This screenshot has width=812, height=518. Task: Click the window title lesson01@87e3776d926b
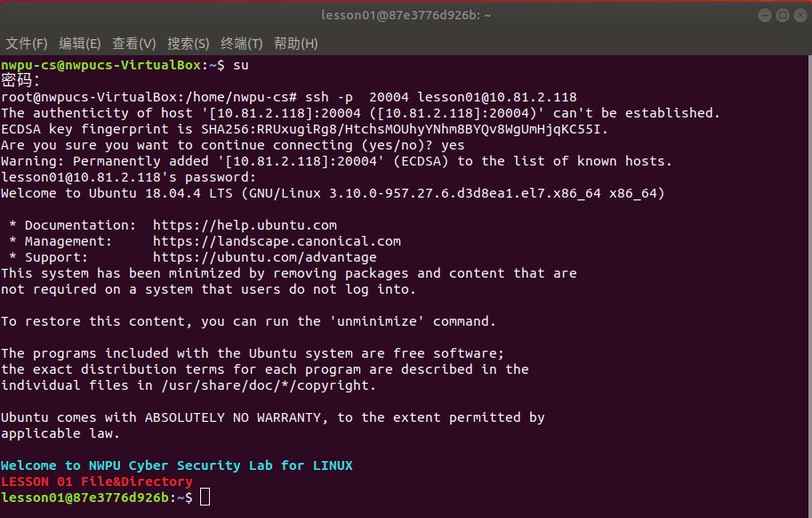click(406, 15)
